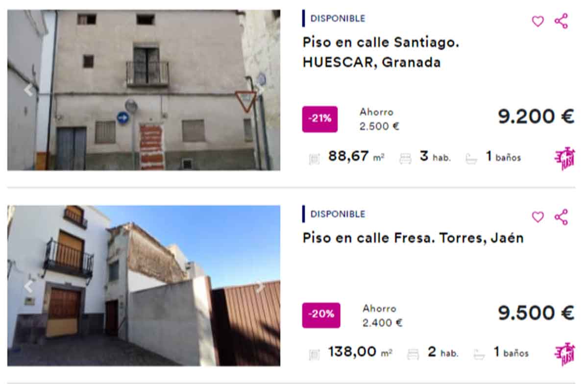Click the pink flash badge on Huescar listing

click(564, 159)
